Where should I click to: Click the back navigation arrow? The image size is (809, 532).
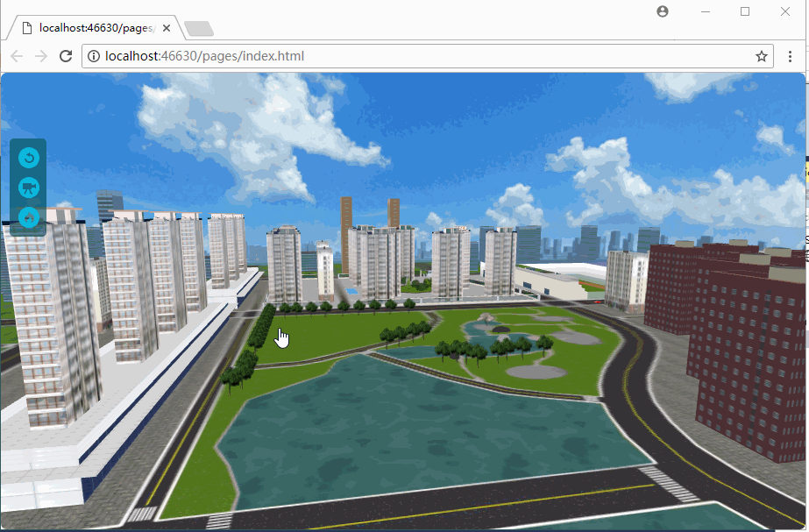click(16, 56)
